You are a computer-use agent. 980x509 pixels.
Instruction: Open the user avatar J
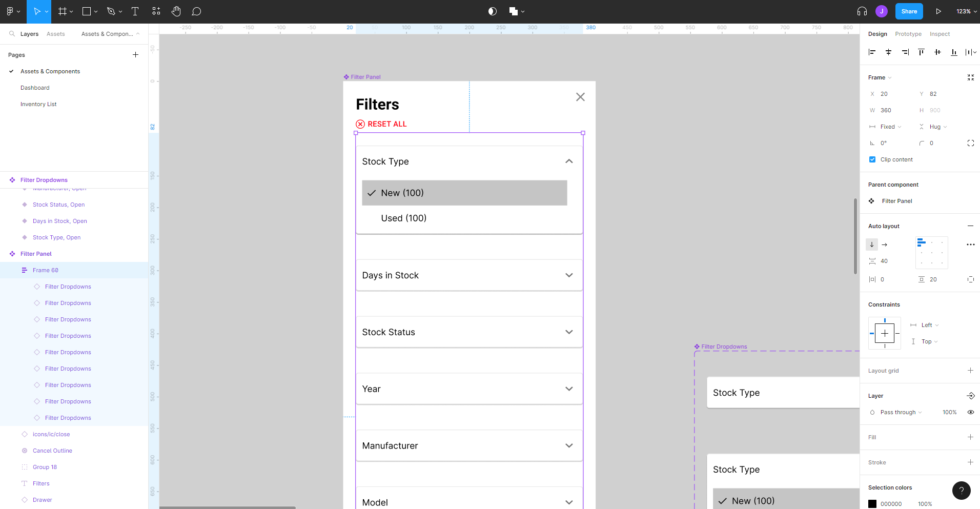point(882,11)
